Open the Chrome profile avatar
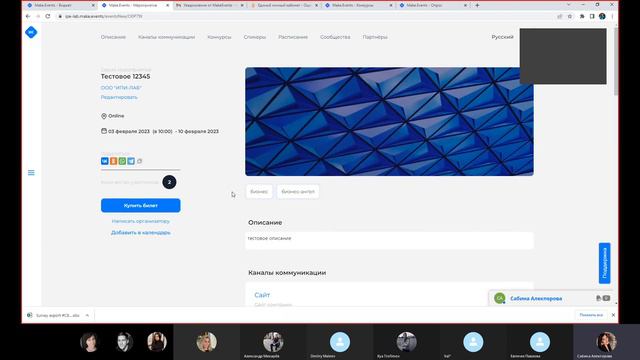Screen dimensions: 640x360 (602, 16)
